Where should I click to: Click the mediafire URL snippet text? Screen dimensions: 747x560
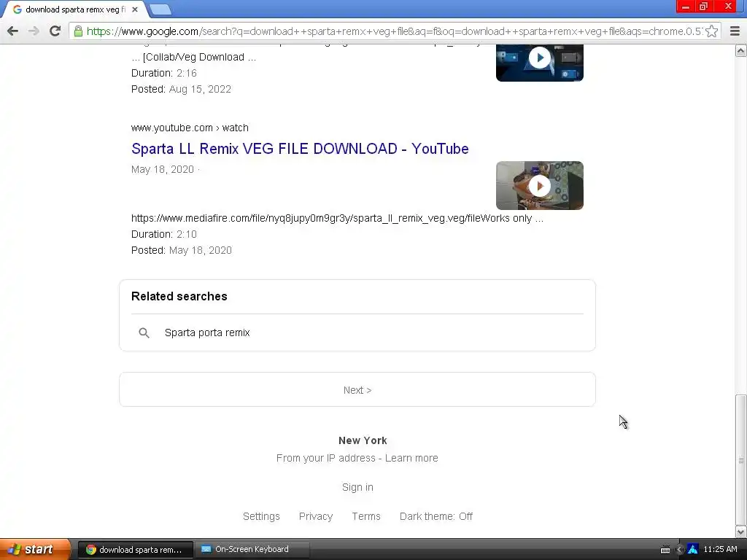[x=337, y=218]
